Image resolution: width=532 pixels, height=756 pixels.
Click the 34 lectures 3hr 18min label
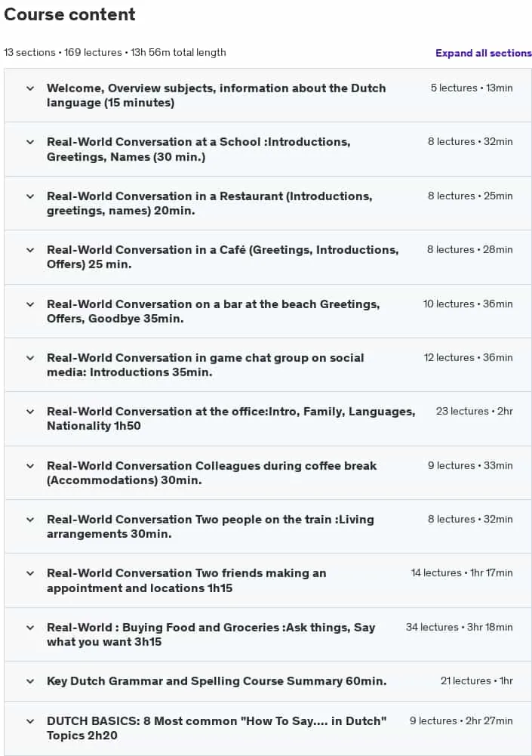(460, 628)
